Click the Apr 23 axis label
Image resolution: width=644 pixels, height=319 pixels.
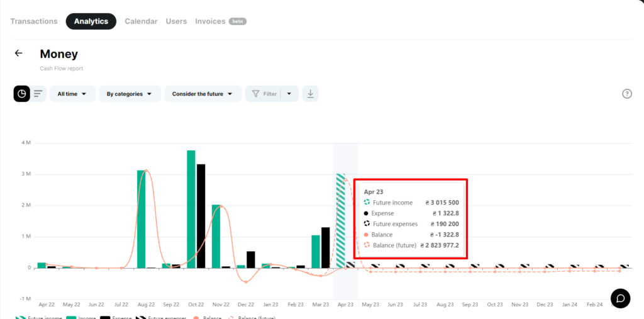click(x=345, y=305)
